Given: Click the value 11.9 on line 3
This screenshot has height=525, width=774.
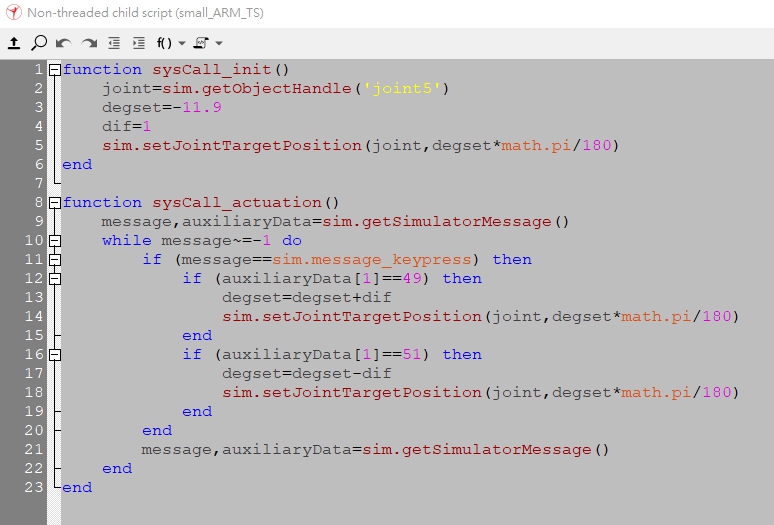Looking at the screenshot, I should (202, 108).
